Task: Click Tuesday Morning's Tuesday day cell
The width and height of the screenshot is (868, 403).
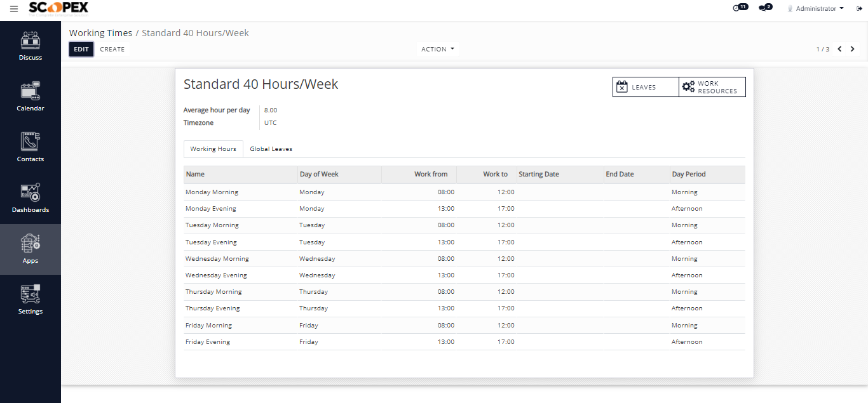Action: [x=312, y=225]
